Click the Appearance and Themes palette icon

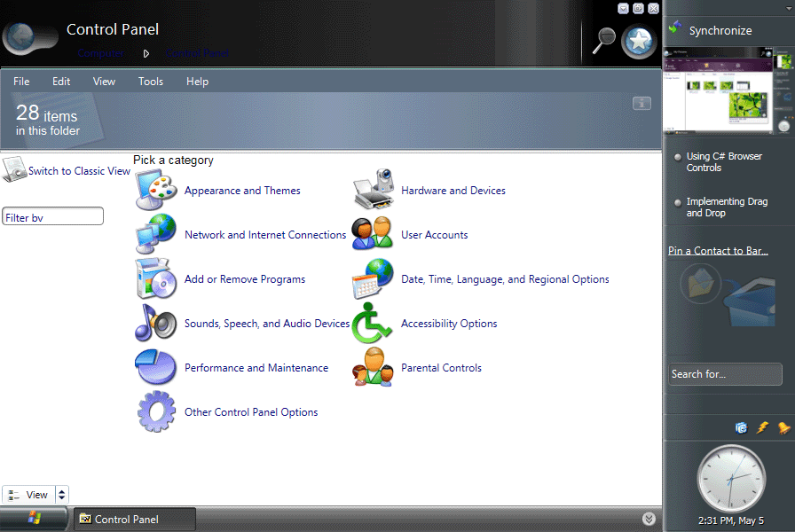click(156, 191)
